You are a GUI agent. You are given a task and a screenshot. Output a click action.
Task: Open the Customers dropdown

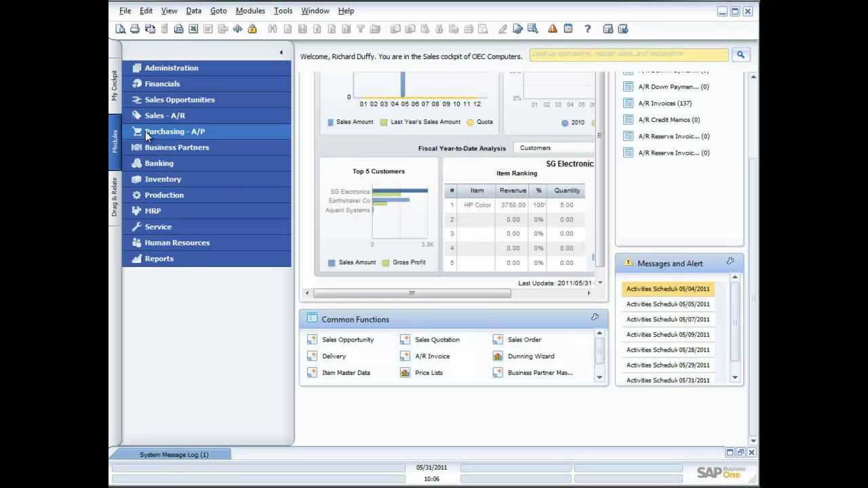(555, 148)
